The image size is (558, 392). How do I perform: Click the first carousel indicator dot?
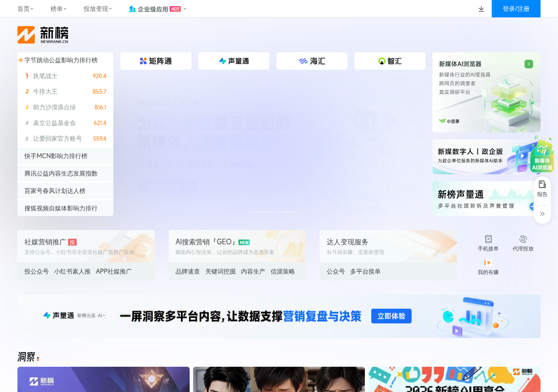(x=251, y=212)
